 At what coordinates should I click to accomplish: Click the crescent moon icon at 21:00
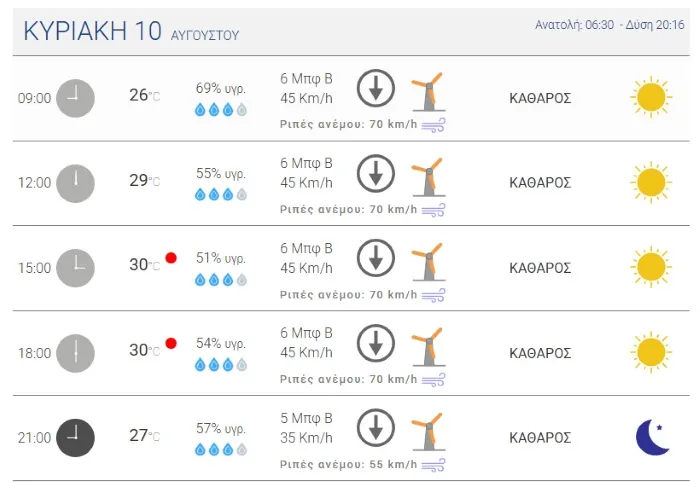click(652, 437)
